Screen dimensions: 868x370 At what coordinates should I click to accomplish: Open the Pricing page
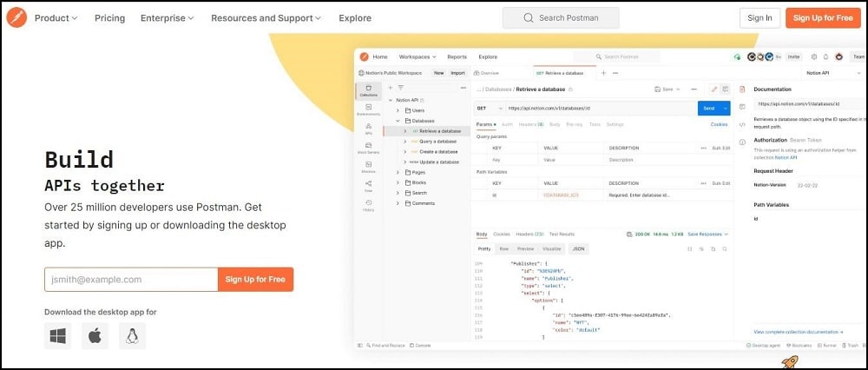(109, 18)
